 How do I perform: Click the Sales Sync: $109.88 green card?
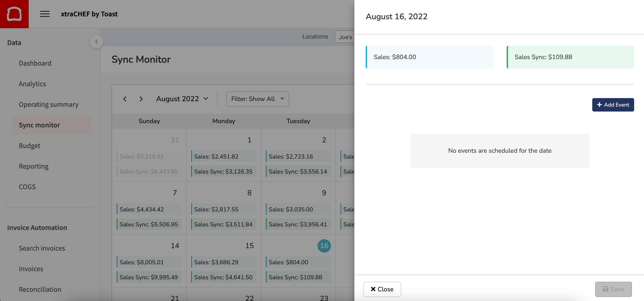point(570,57)
